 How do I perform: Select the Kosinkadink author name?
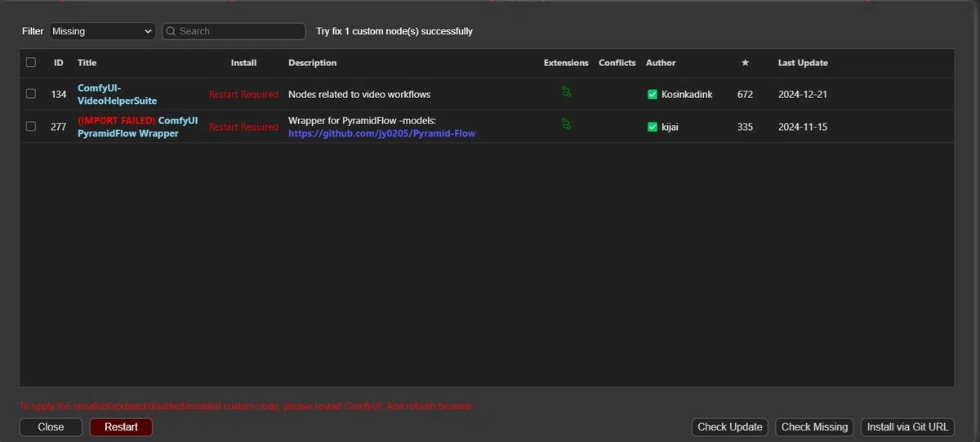click(687, 94)
